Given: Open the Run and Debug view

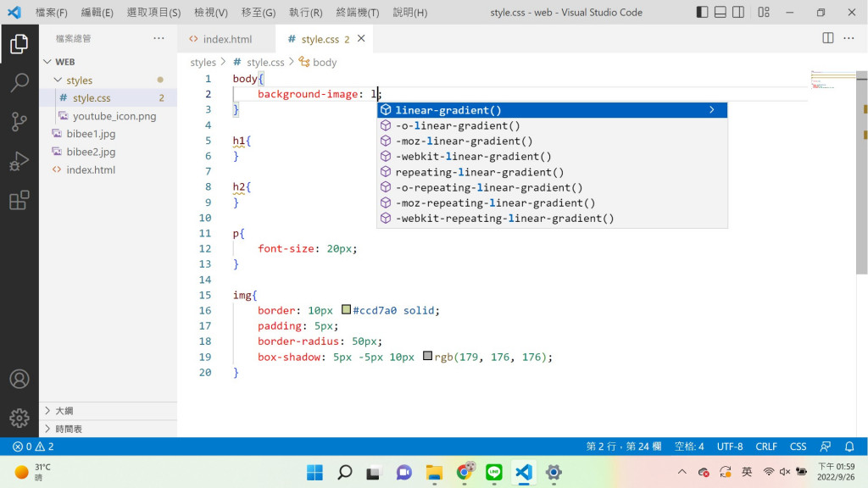Looking at the screenshot, I should [19, 161].
